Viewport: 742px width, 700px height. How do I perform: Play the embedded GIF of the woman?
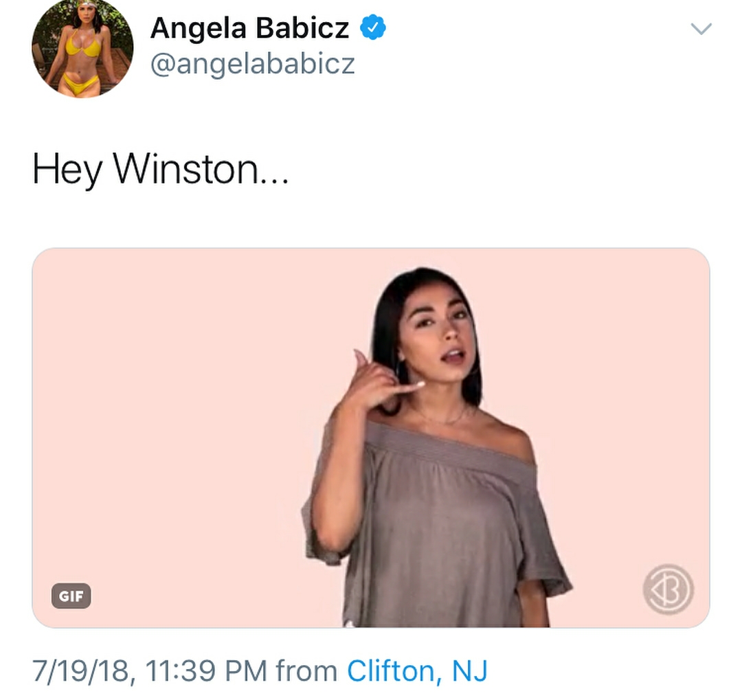click(371, 438)
